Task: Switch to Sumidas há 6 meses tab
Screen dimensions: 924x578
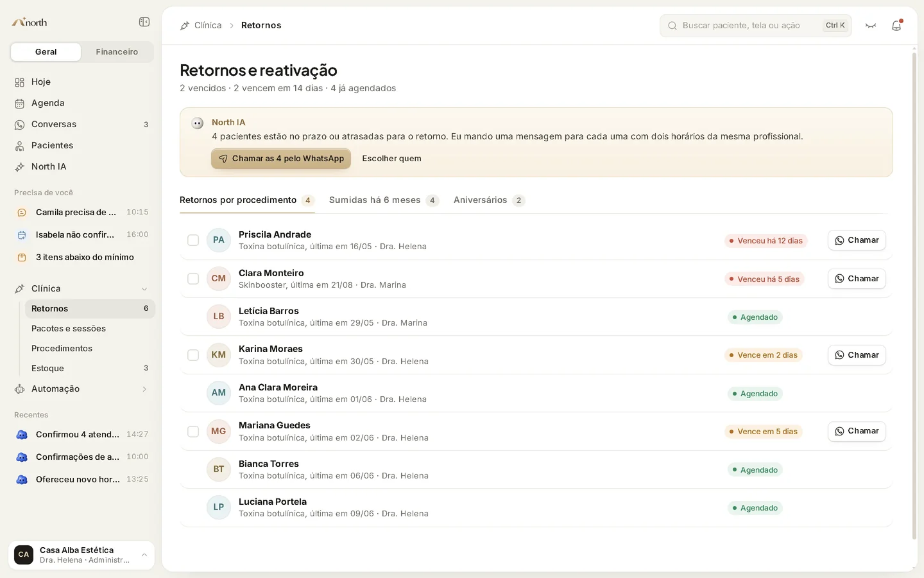Action: point(384,200)
